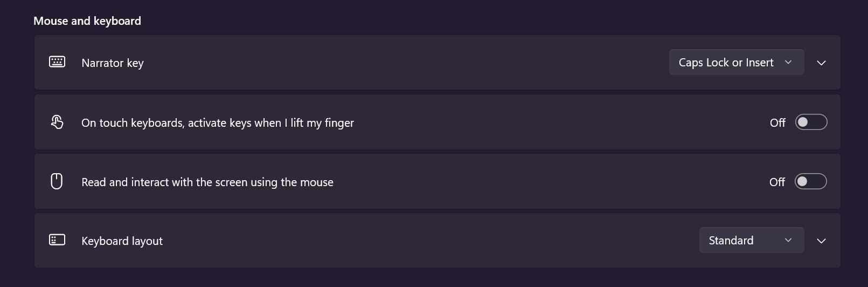868x287 pixels.
Task: Open the Caps Lock or Insert dropdown
Action: click(736, 63)
